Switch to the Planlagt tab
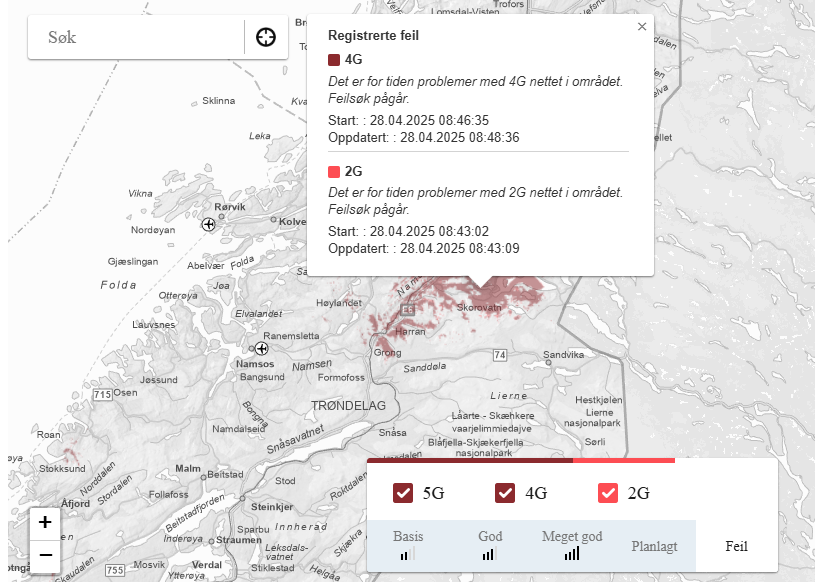The height and width of the screenshot is (582, 815). (x=654, y=546)
